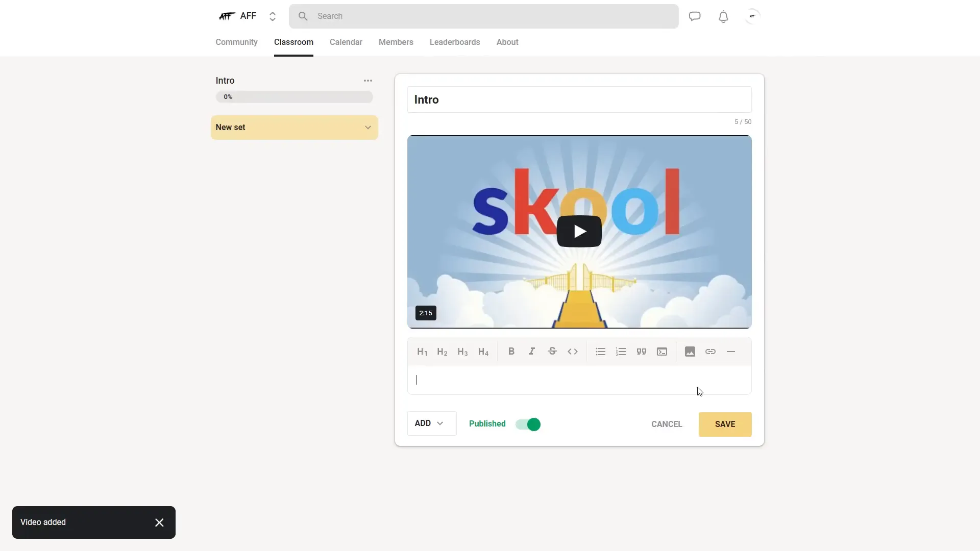Image resolution: width=980 pixels, height=551 pixels.
Task: Save the lesson changes
Action: (725, 424)
